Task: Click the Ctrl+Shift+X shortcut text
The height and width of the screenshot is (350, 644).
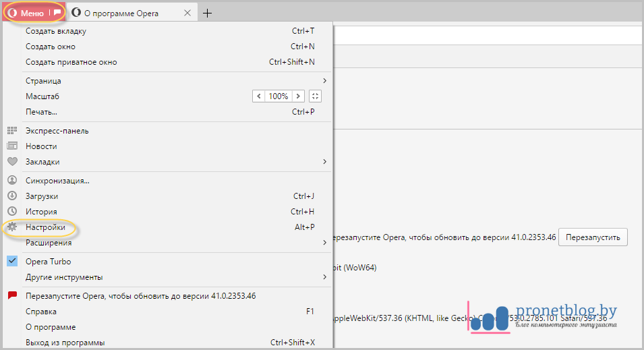Action: tap(293, 342)
